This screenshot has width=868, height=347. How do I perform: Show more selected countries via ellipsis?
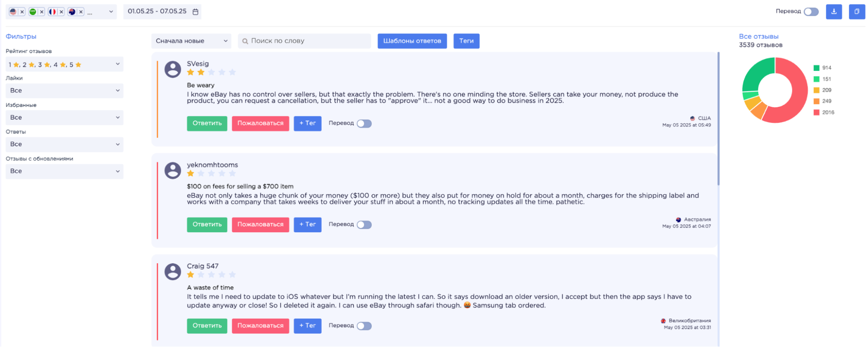pyautogui.click(x=90, y=13)
